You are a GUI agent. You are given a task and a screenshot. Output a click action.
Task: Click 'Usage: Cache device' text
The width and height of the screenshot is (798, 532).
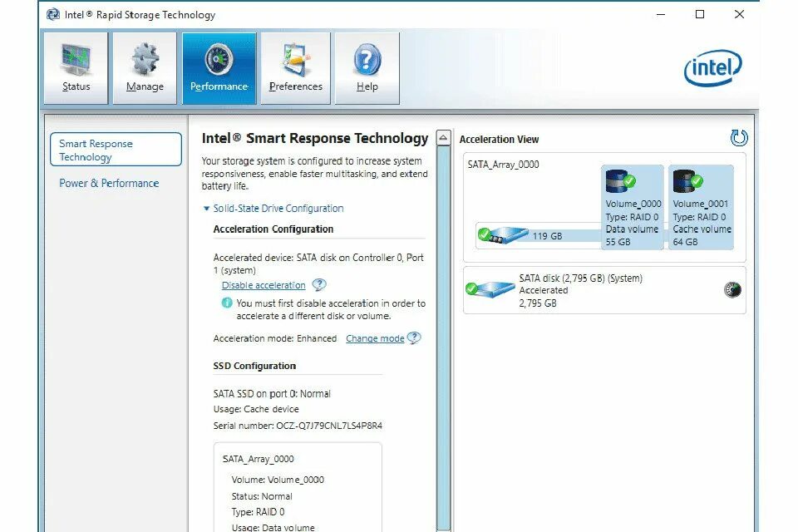(256, 409)
